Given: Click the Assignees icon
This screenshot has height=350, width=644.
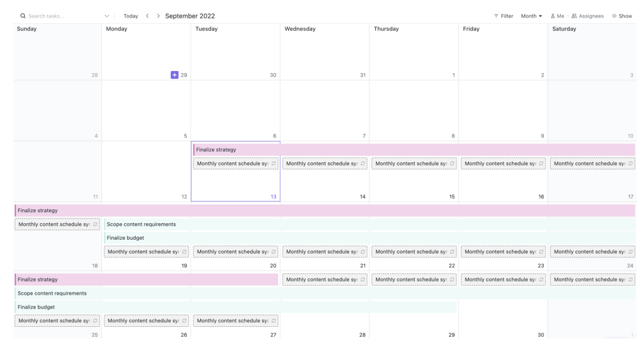Looking at the screenshot, I should tap(575, 16).
